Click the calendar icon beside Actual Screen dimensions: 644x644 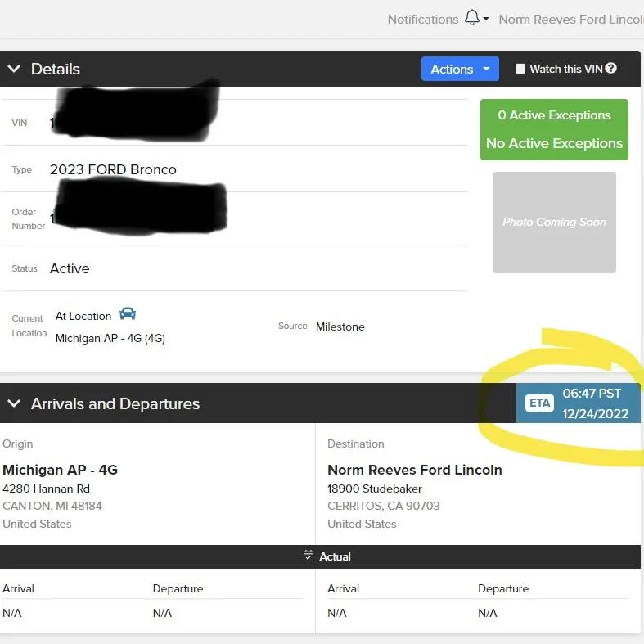coord(308,556)
